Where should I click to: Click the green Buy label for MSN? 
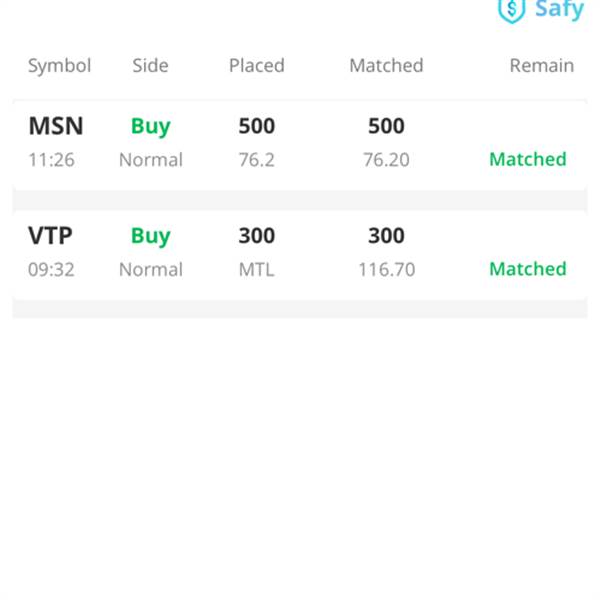click(x=151, y=127)
